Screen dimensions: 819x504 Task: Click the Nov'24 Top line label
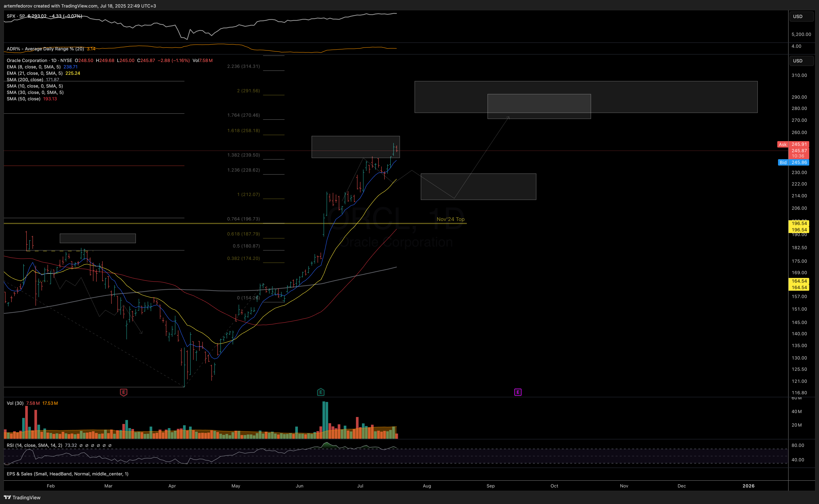coord(450,219)
